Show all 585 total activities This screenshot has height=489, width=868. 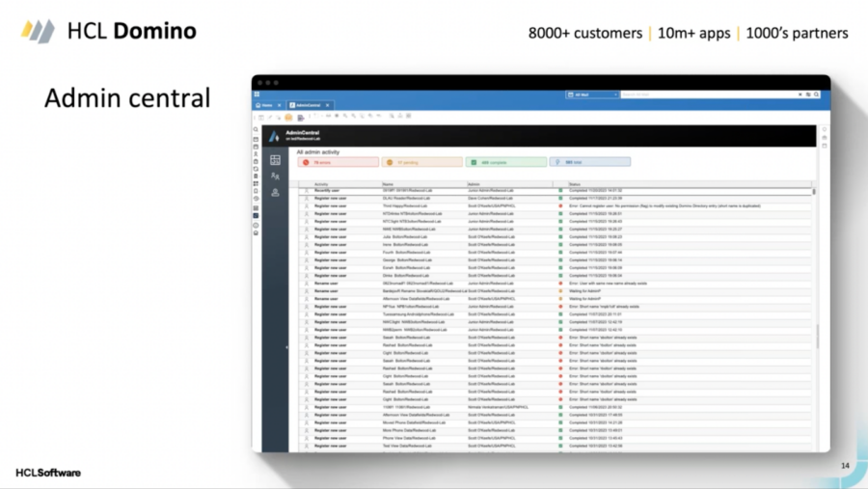coord(590,162)
